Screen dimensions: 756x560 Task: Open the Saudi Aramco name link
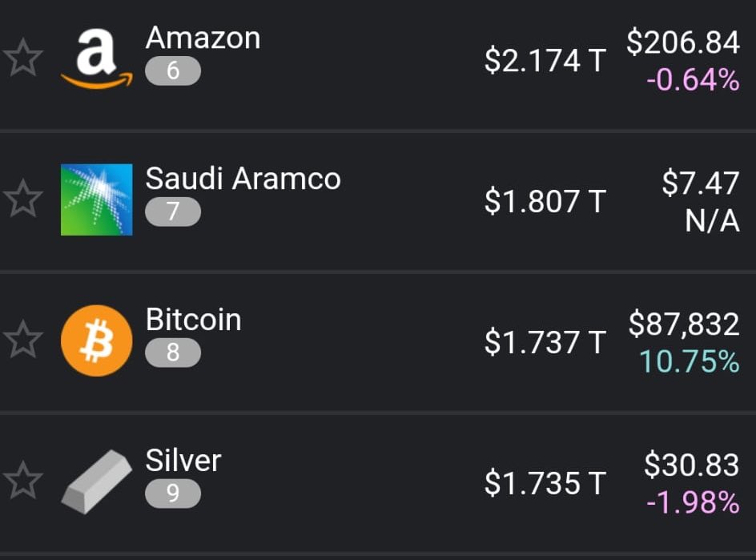pyautogui.click(x=243, y=179)
